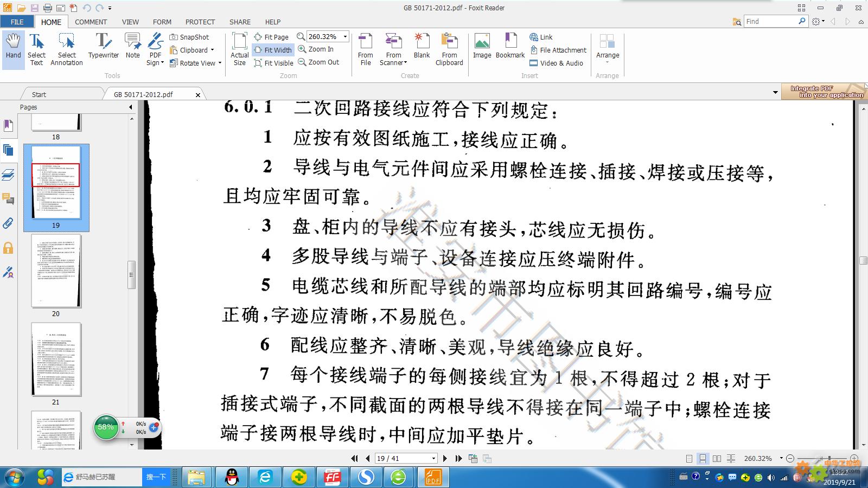Save the document from quick access toolbar
The image size is (868, 488).
point(34,8)
